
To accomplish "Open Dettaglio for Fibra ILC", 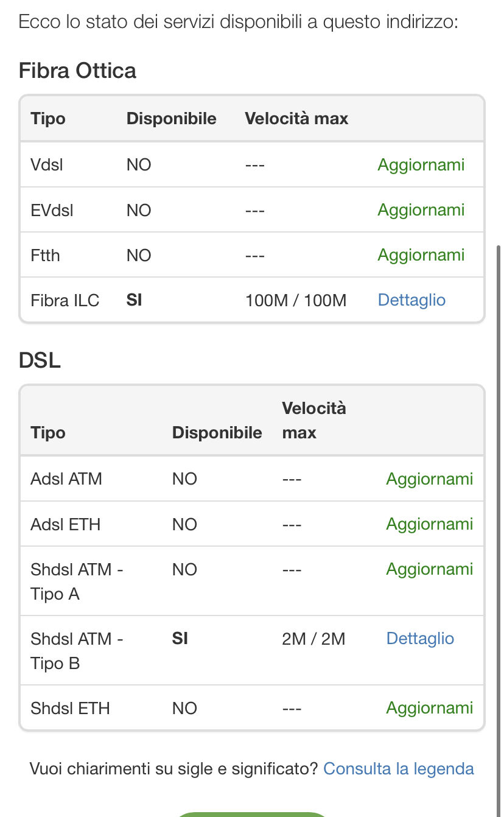I will click(411, 300).
